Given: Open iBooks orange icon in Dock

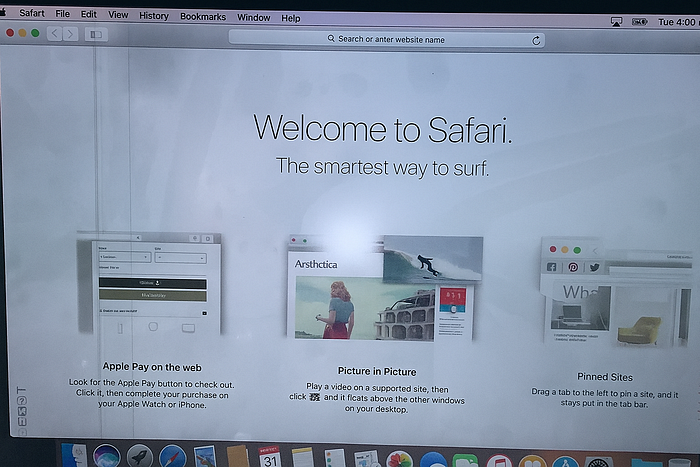Looking at the screenshot, I should tap(532, 462).
